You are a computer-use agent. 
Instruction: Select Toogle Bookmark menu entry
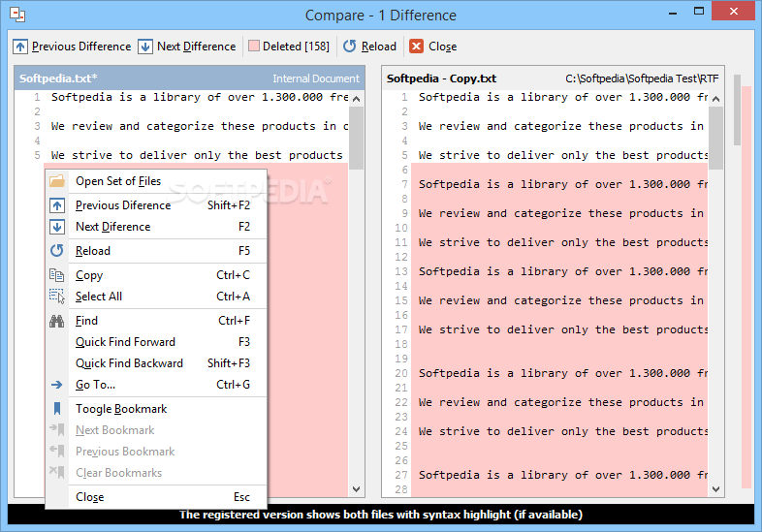pos(156,409)
